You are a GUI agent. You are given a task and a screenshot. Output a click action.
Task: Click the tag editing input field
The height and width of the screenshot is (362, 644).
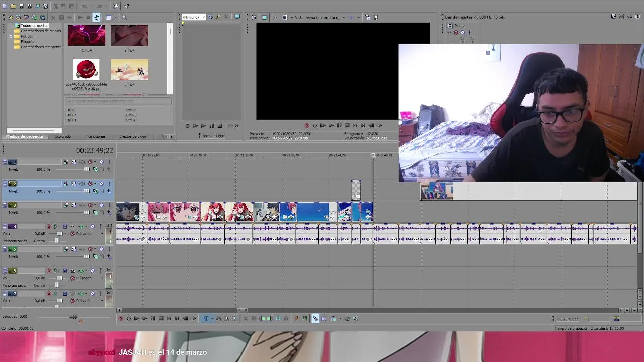[118, 101]
